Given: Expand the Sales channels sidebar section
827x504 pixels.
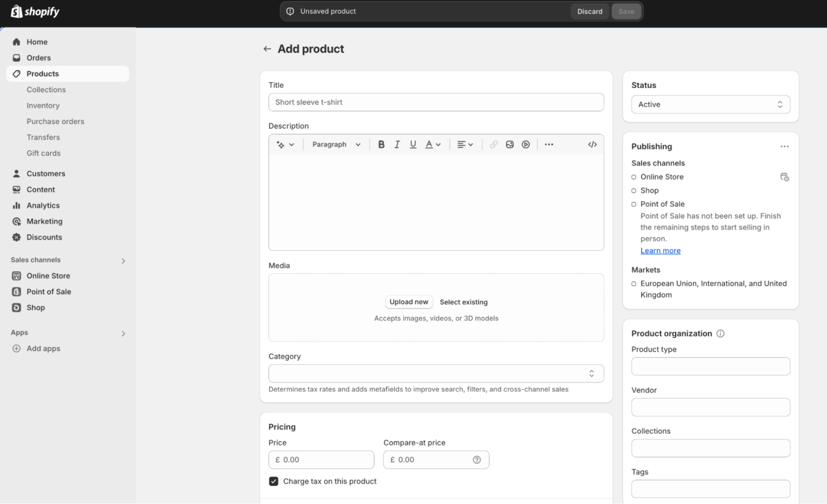Looking at the screenshot, I should tap(123, 261).
